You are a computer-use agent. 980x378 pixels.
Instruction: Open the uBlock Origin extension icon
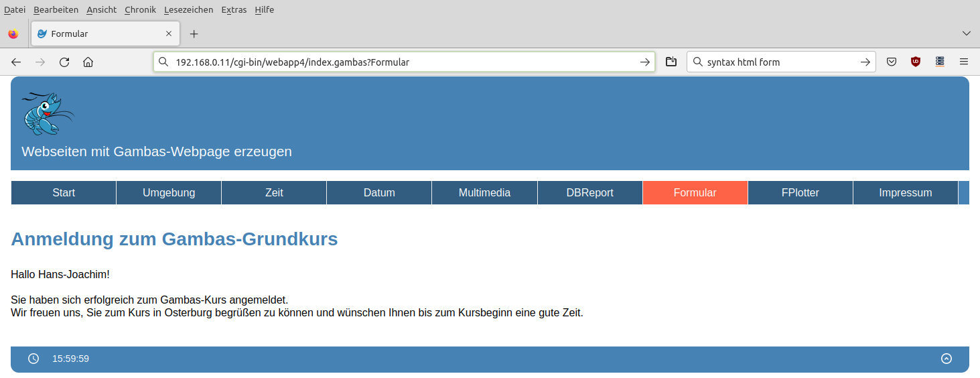point(916,62)
